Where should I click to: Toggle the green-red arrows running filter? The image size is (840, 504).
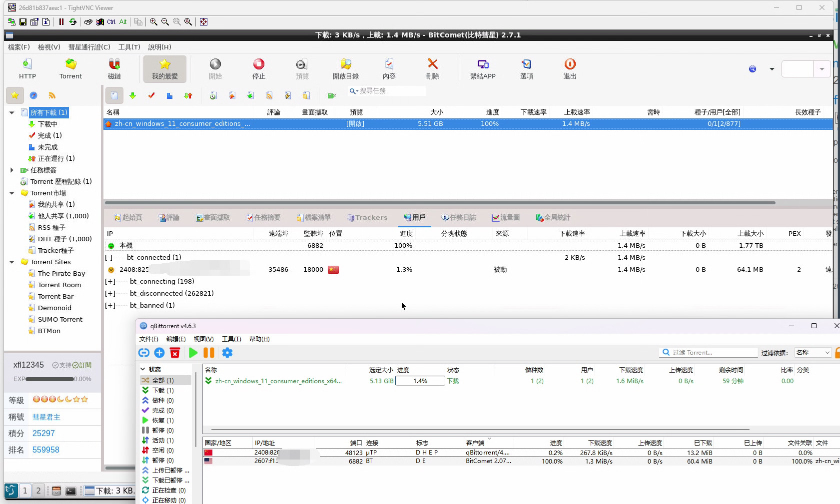[188, 95]
